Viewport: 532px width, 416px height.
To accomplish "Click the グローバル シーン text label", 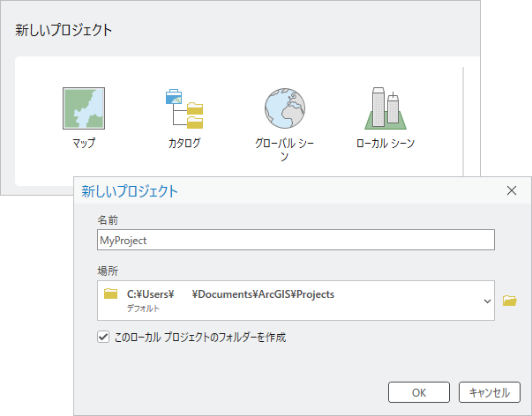I will (x=284, y=149).
